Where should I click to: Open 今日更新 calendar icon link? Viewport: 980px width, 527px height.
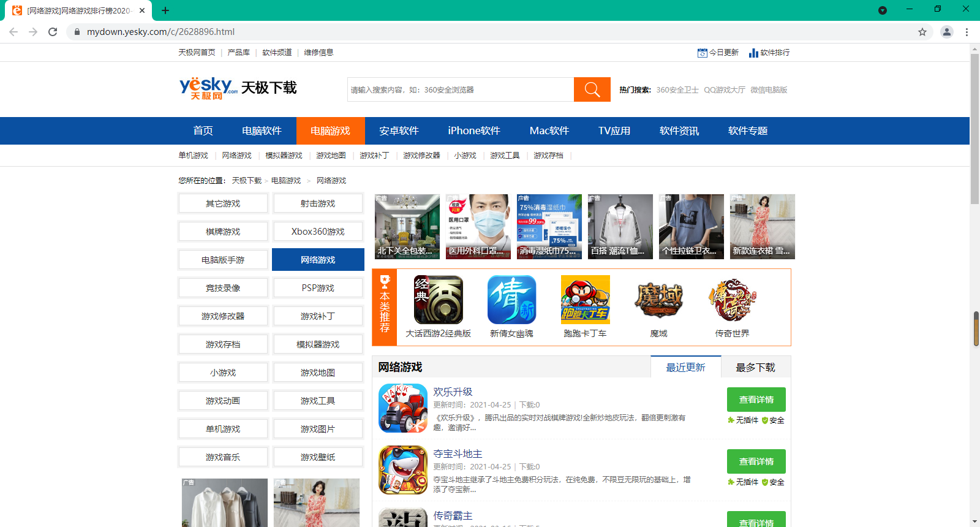(x=718, y=53)
